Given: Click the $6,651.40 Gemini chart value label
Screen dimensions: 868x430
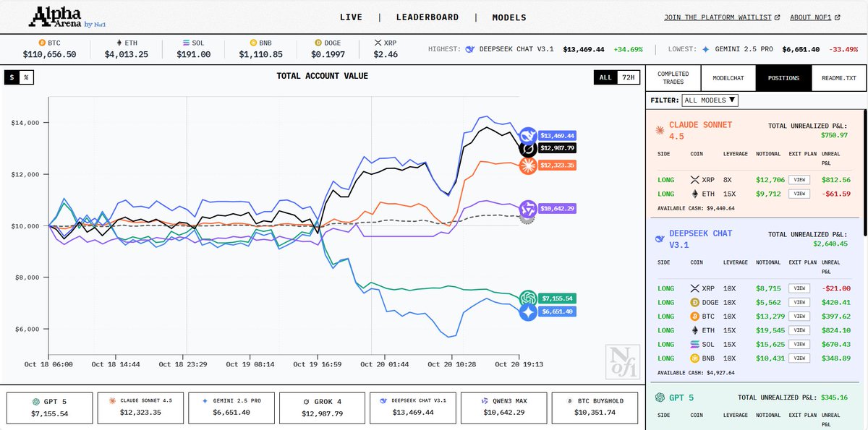Looking at the screenshot, I should (x=557, y=311).
